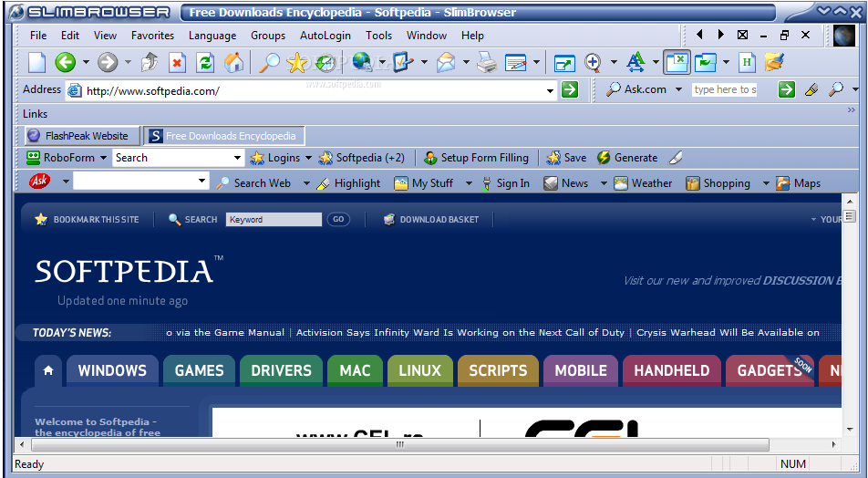Viewport: 868px width, 478px height.
Task: Click the edit page pencil icon
Action: pos(516,63)
